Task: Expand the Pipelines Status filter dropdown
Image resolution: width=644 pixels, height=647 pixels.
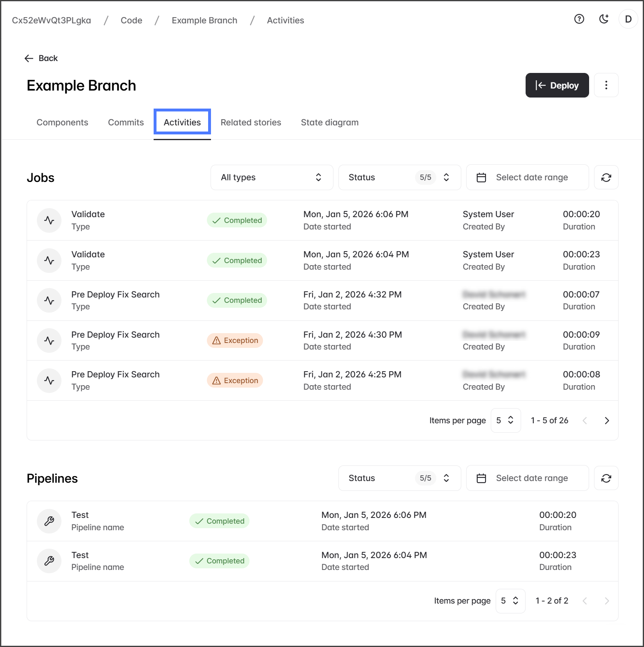Action: point(399,478)
